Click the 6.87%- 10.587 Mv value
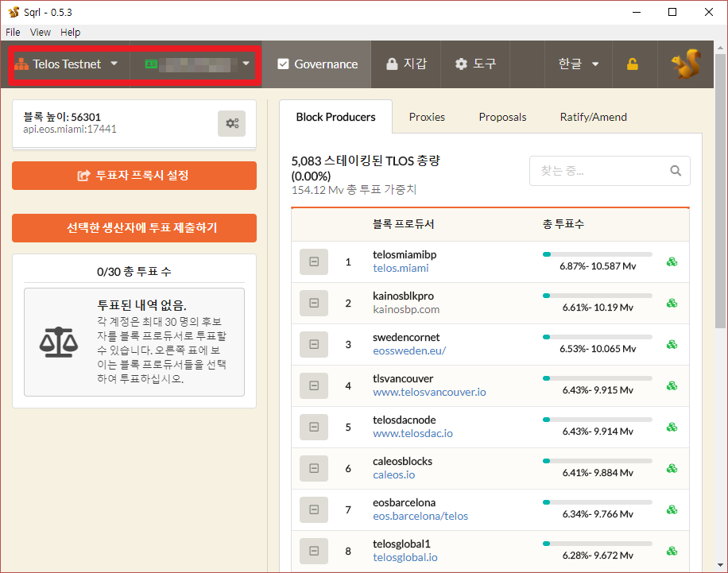 point(598,266)
